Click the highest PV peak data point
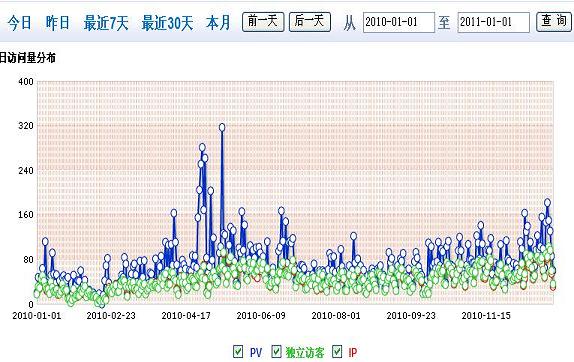This screenshot has height=362, width=574. pos(222,127)
